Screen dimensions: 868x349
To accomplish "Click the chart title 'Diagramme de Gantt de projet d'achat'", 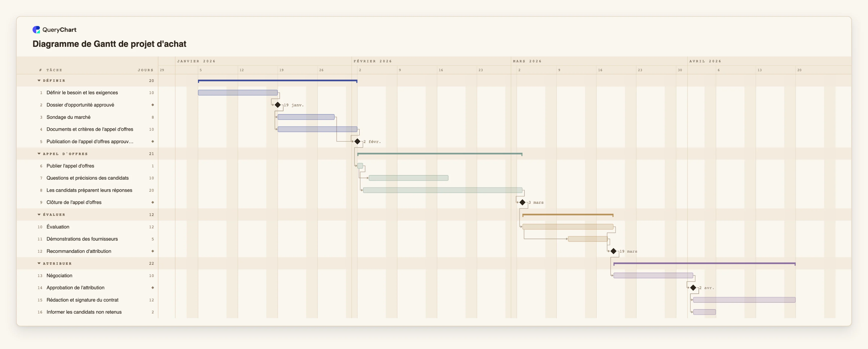I will point(109,44).
